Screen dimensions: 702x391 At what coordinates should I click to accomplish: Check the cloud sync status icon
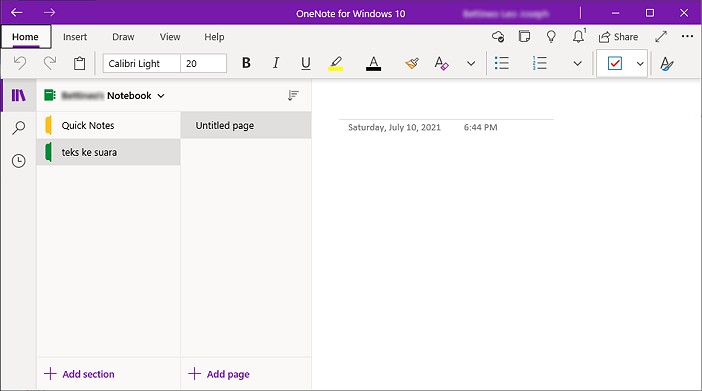(498, 37)
